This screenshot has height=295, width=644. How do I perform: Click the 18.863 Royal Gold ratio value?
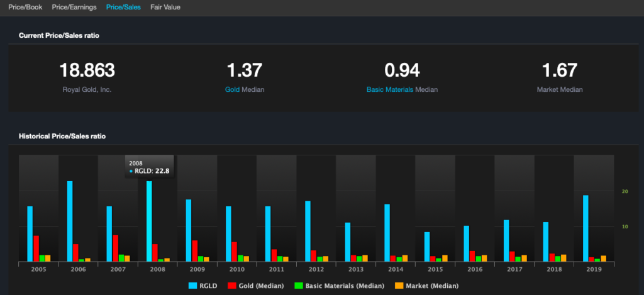(x=87, y=70)
